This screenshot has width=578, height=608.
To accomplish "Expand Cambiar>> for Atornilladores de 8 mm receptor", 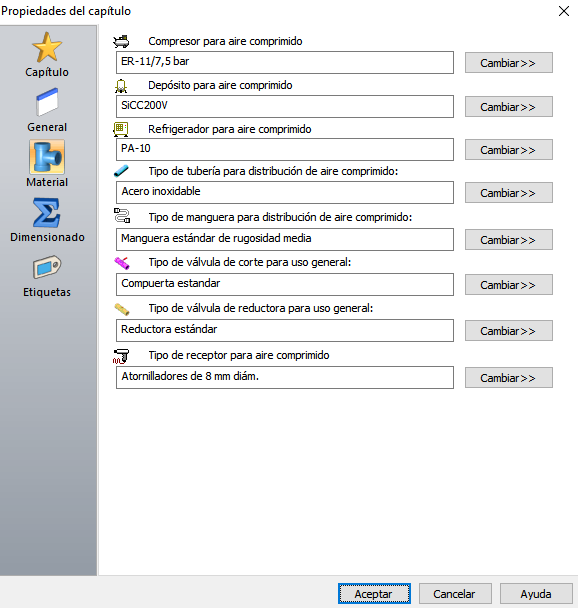I will [509, 378].
